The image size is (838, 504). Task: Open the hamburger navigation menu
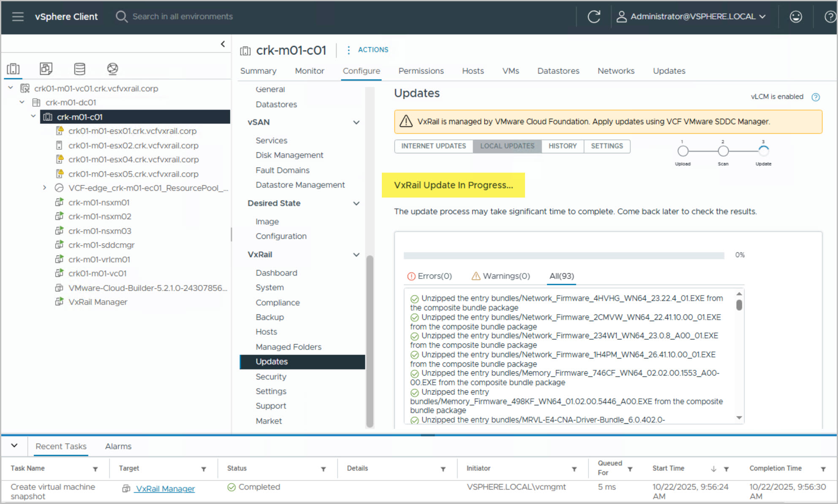pyautogui.click(x=18, y=16)
